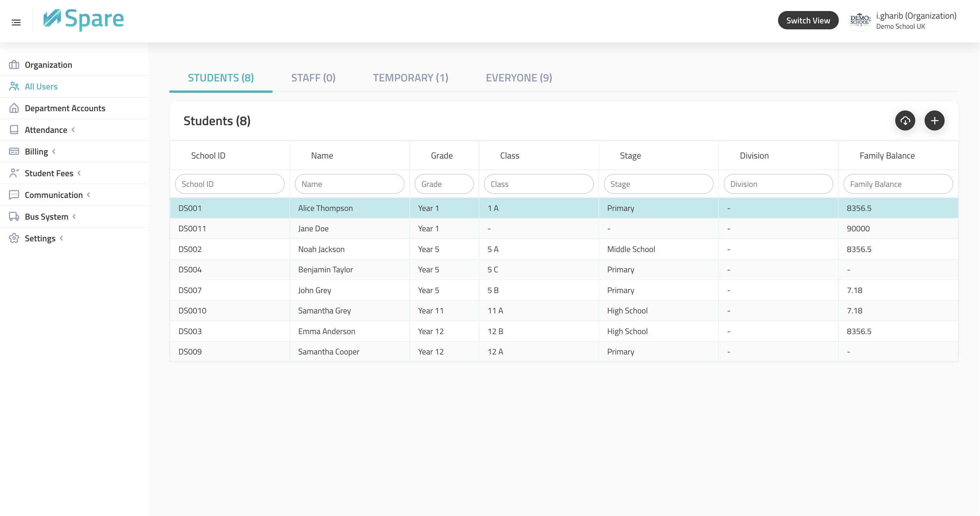Click School ID cell DS0011
Image resolution: width=980 pixels, height=516 pixels.
(230, 229)
